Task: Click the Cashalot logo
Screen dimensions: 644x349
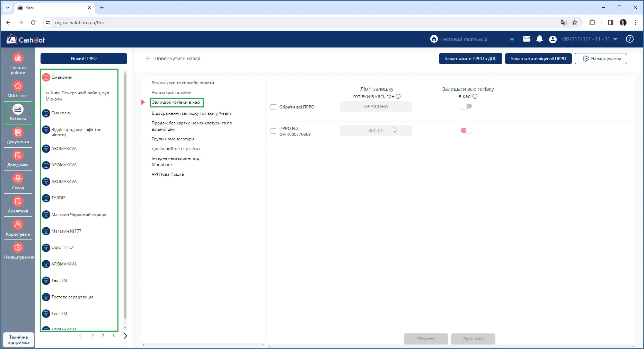Action: pos(26,40)
